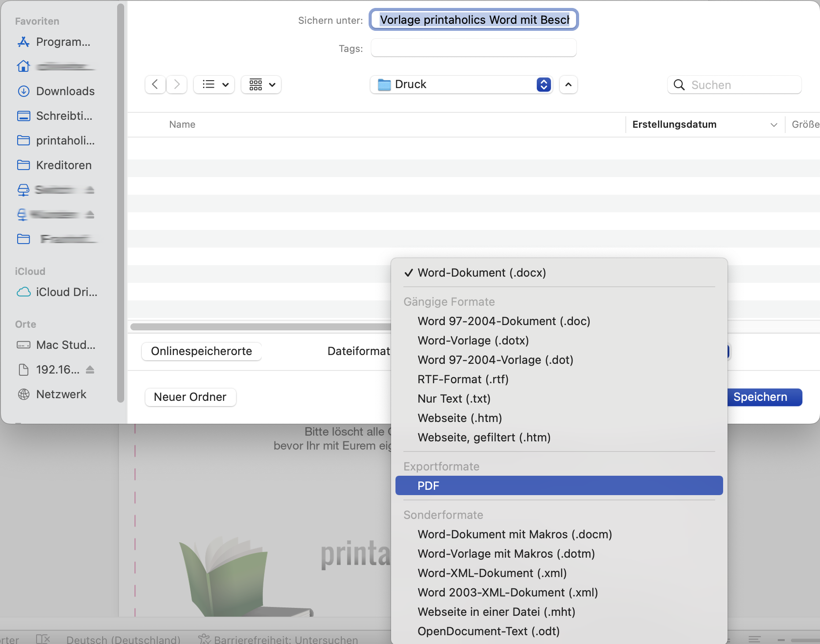Click Deutsch (Deutschland) in Word status bar
This screenshot has height=644, width=820.
point(123,640)
